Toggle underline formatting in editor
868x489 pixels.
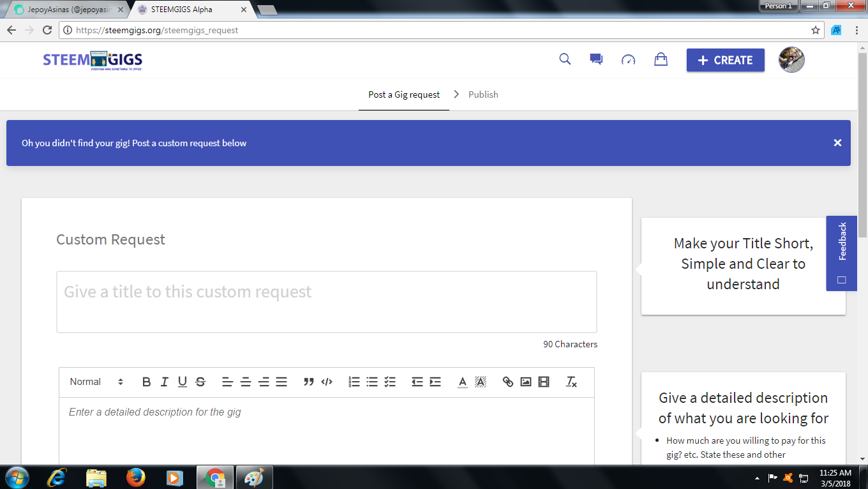183,382
